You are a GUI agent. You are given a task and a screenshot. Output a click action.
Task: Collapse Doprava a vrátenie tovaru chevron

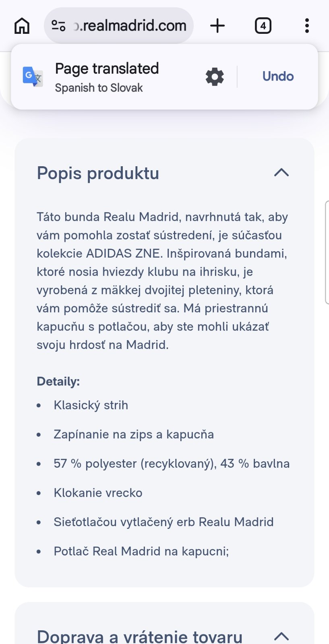(281, 636)
